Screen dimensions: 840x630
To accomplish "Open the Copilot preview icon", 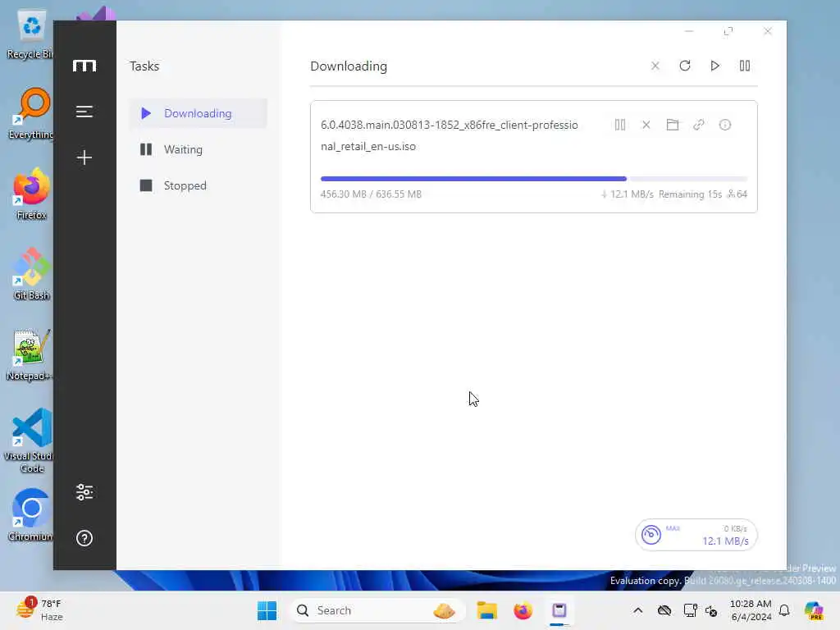I will (814, 610).
